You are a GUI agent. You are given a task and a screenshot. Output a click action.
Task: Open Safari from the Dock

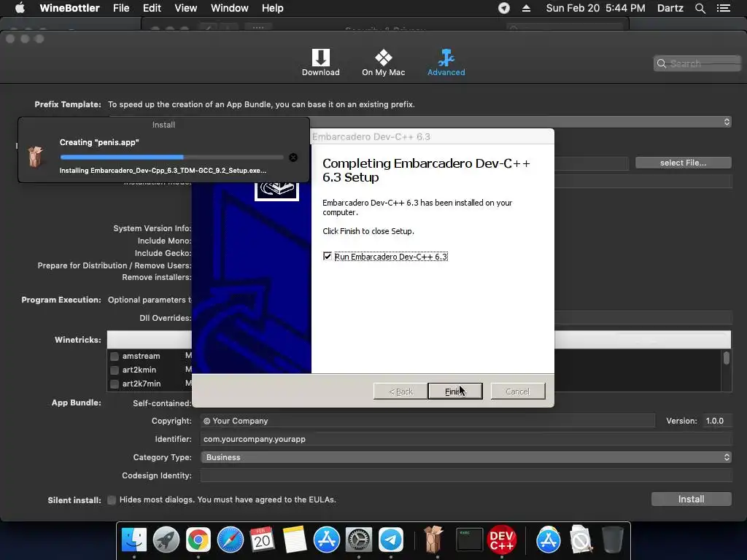(230, 540)
